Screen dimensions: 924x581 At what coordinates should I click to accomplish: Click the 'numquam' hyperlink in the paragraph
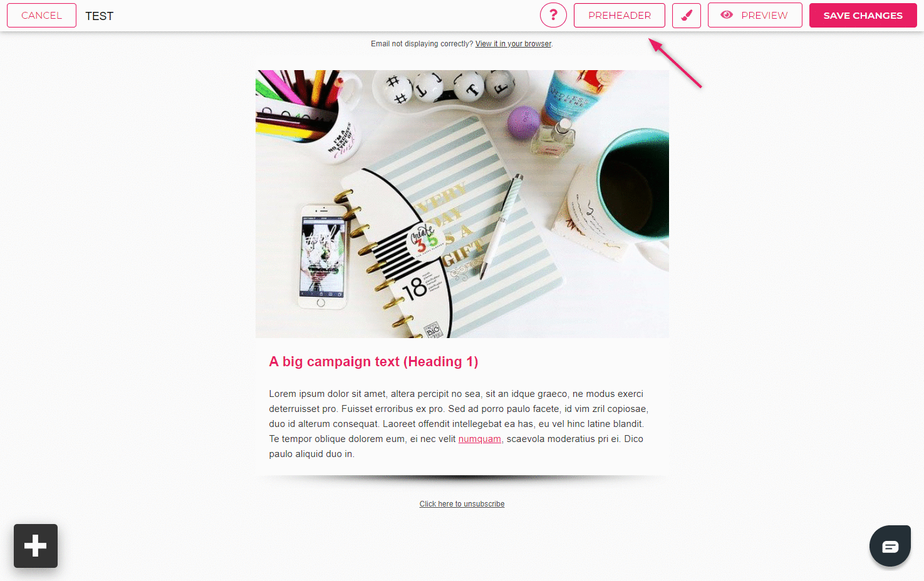480,439
